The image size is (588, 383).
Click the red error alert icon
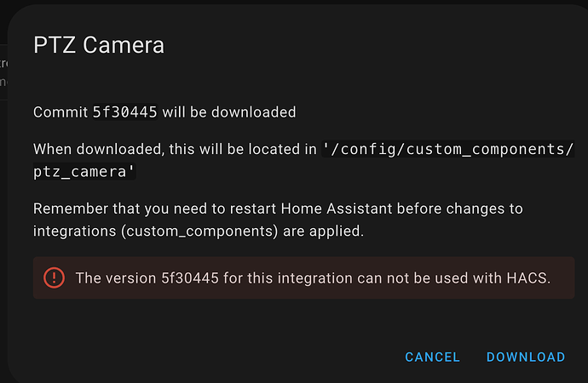tap(54, 277)
